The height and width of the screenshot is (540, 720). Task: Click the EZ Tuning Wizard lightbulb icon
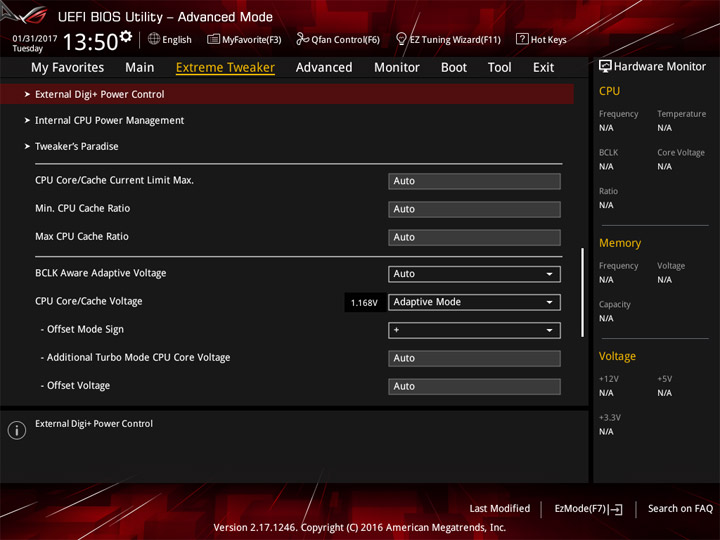pos(401,39)
